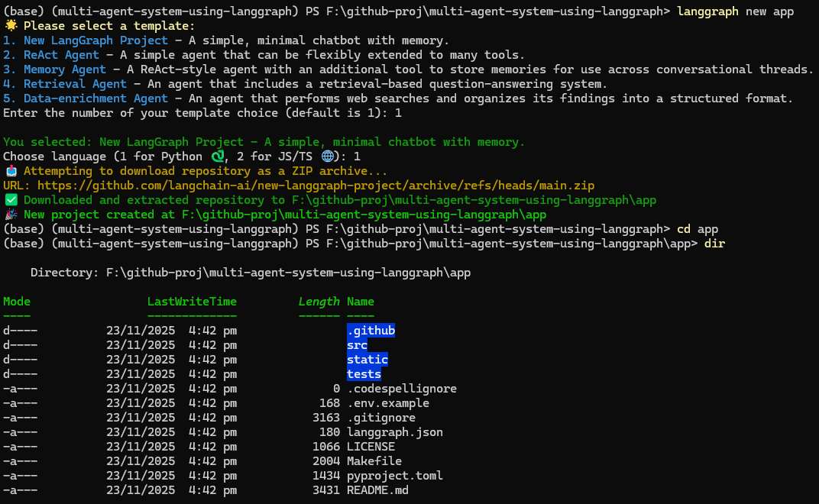Select the tests folder in directory listing
819x504 pixels.
point(364,373)
